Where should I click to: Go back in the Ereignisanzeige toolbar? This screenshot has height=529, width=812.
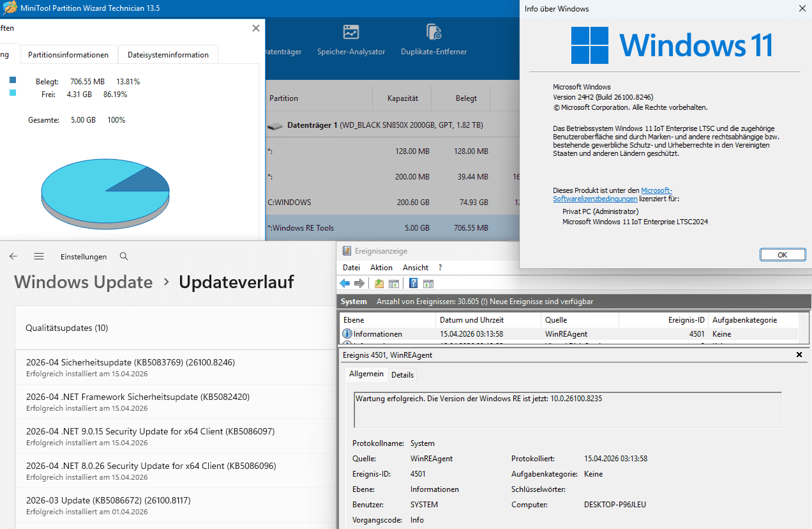(x=345, y=284)
